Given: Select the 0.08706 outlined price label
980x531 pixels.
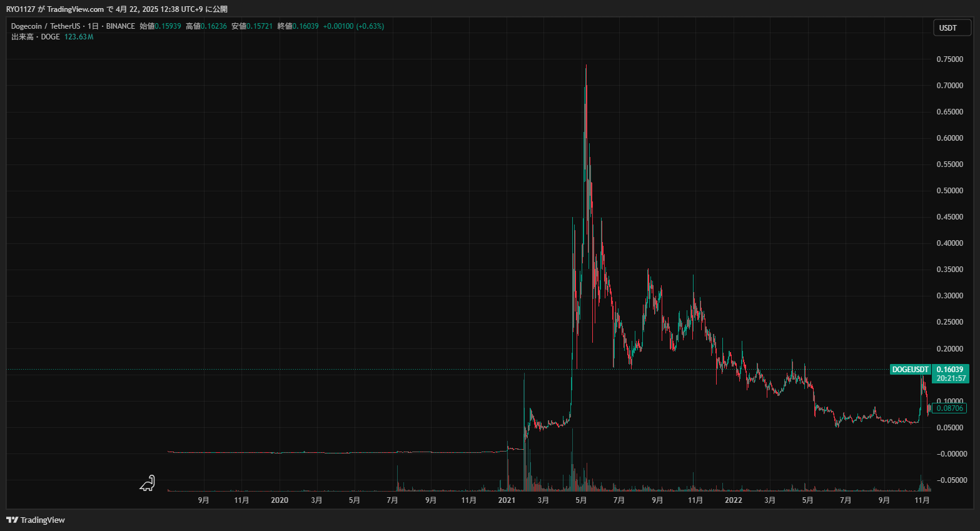Looking at the screenshot, I should coord(949,408).
